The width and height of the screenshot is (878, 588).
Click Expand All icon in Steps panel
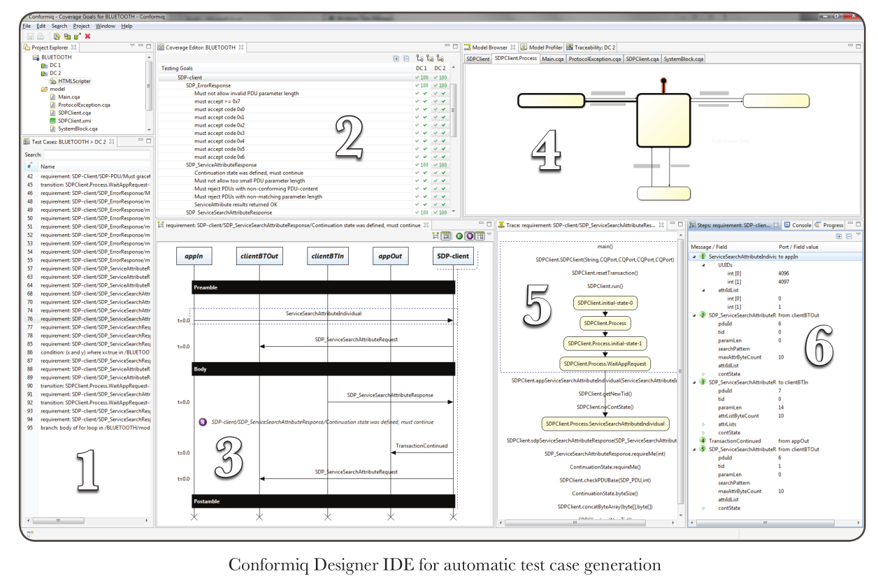839,236
